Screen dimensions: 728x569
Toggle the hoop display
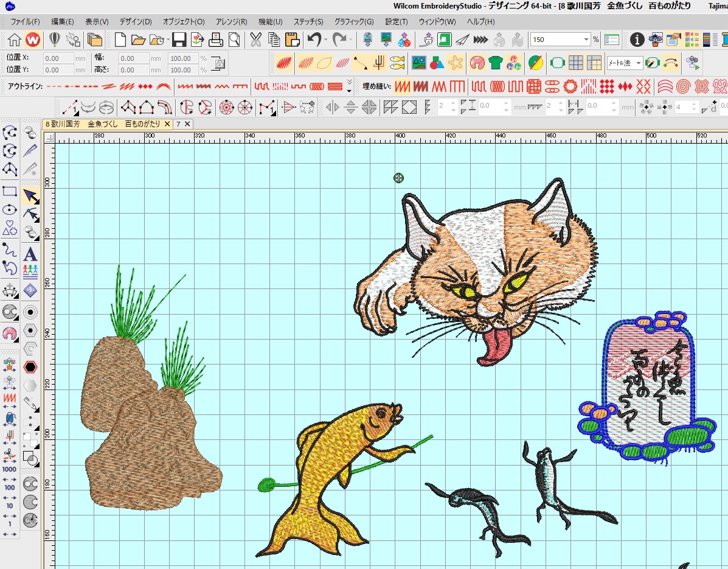(x=556, y=62)
